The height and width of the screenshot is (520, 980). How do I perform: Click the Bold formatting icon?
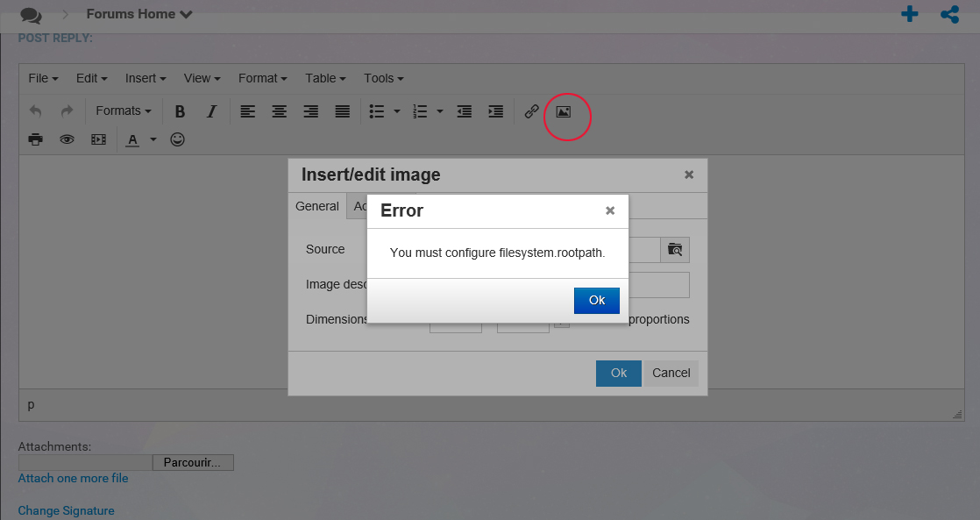pos(180,111)
